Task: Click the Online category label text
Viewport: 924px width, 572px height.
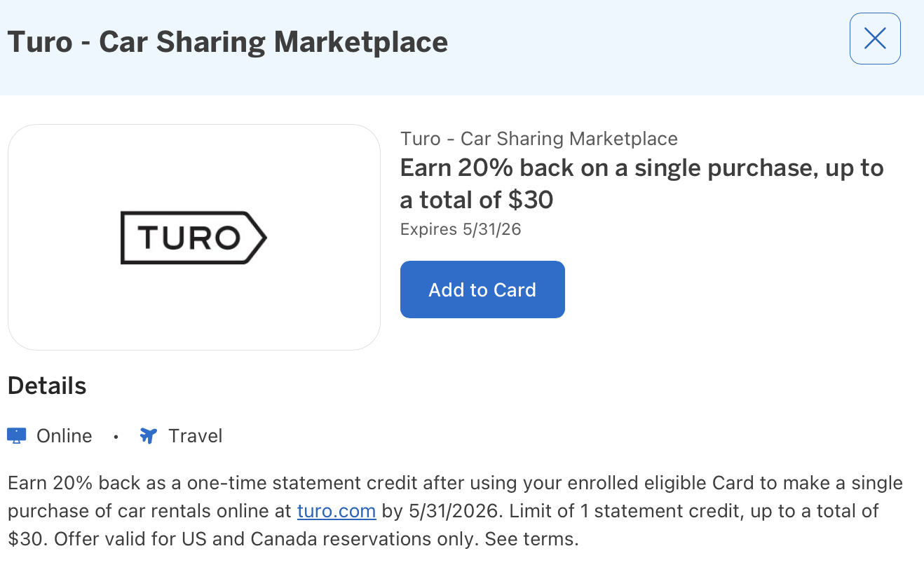Action: pyautogui.click(x=63, y=435)
